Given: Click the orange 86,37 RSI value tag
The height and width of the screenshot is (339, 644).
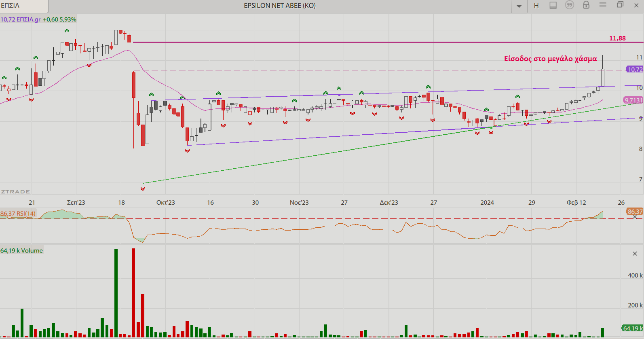Looking at the screenshot, I should [635, 212].
